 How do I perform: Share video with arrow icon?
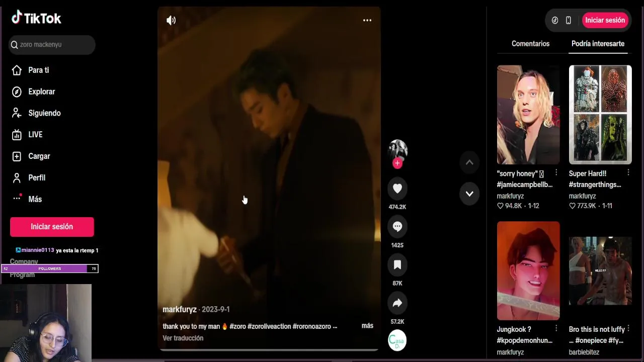pyautogui.click(x=397, y=303)
